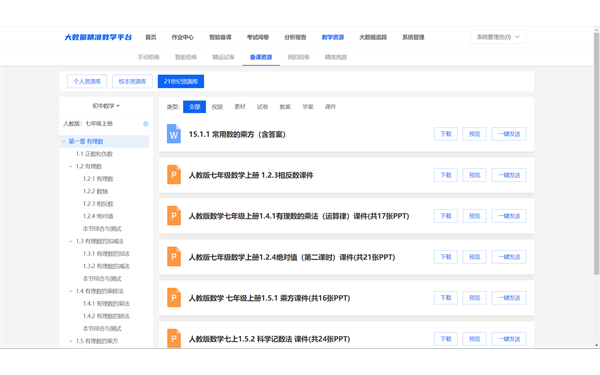Select tree item 1.2.1 有理数
This screenshot has height=375, width=600.
coord(98,179)
